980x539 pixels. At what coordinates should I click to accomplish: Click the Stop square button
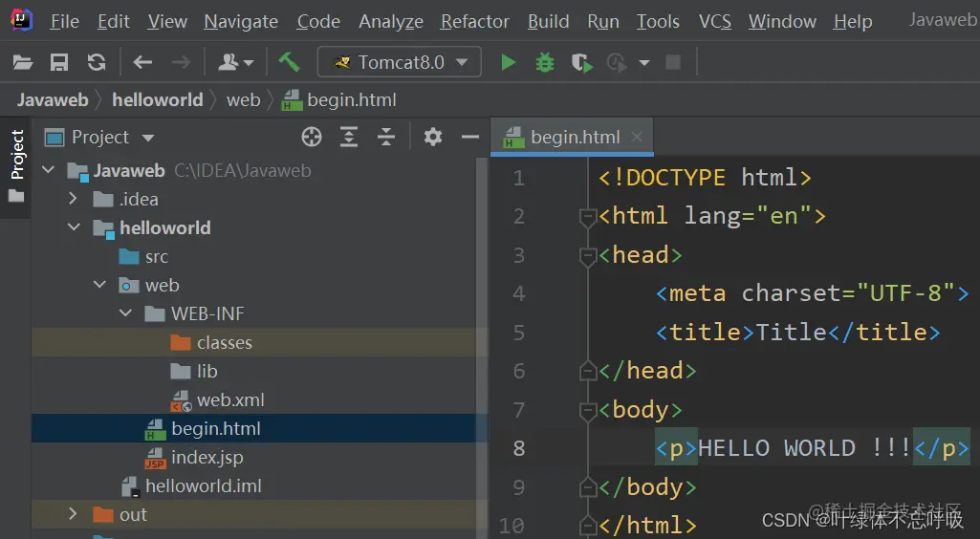pos(673,62)
